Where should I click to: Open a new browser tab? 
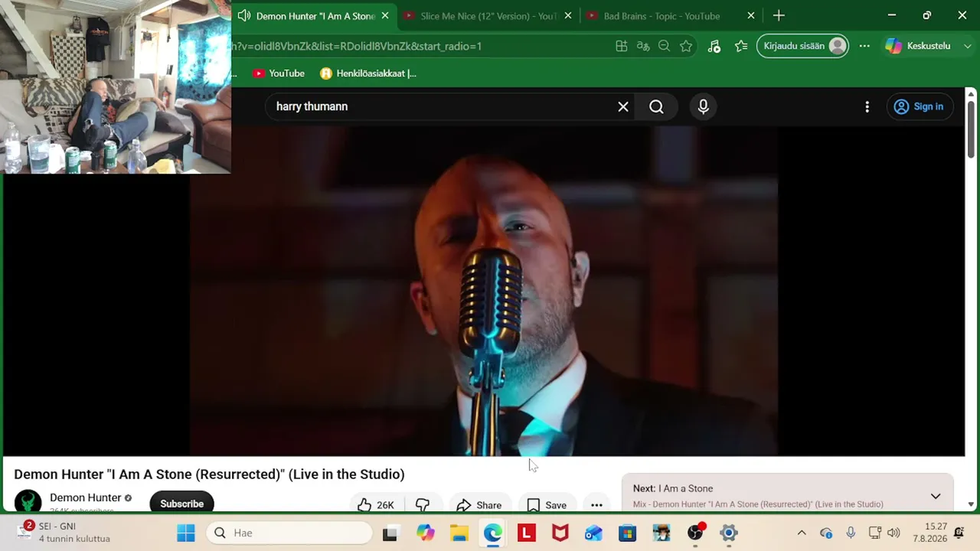(x=779, y=15)
